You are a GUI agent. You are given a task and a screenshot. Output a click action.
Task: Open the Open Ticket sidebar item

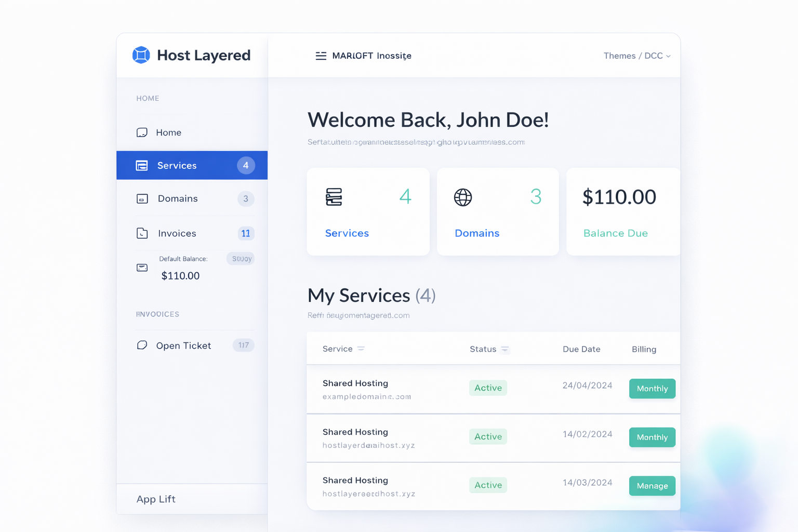pyautogui.click(x=192, y=345)
